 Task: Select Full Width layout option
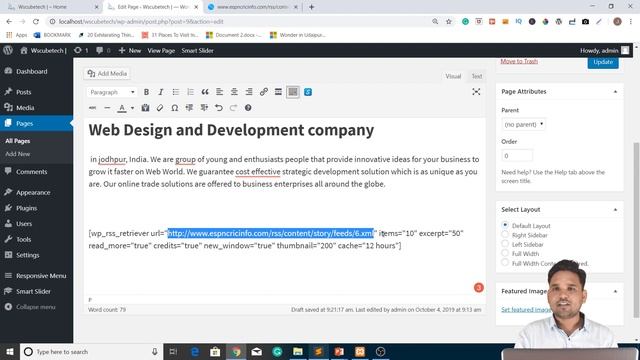point(505,253)
